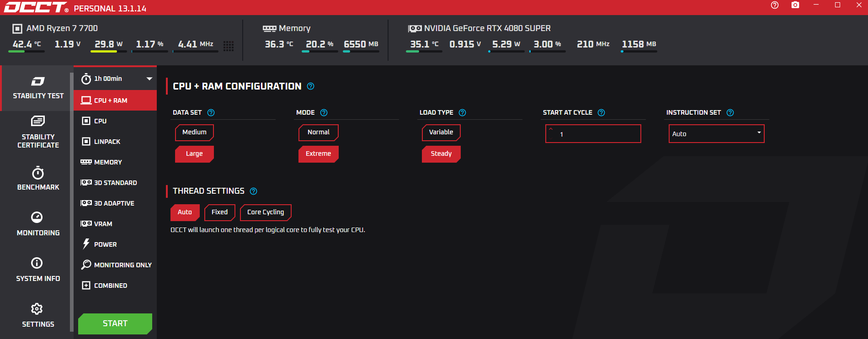Choose Core Cycling thread setting

point(266,212)
